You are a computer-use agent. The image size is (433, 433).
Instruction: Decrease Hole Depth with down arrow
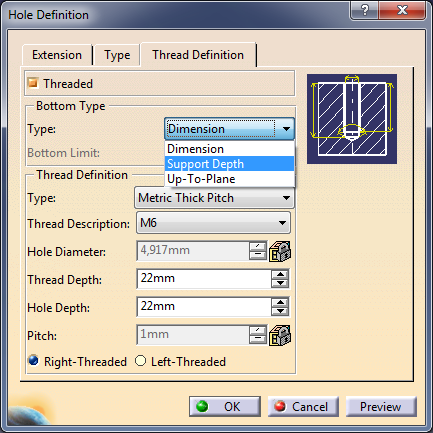tap(280, 311)
